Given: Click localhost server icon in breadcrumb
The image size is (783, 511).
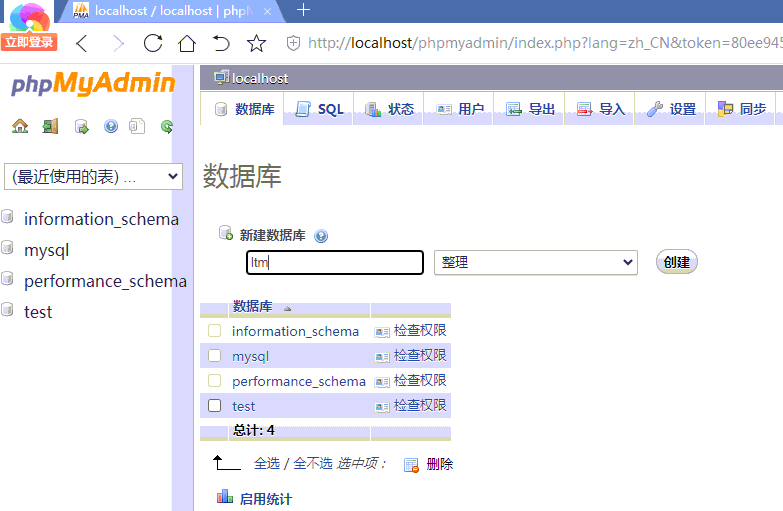Looking at the screenshot, I should coord(221,77).
